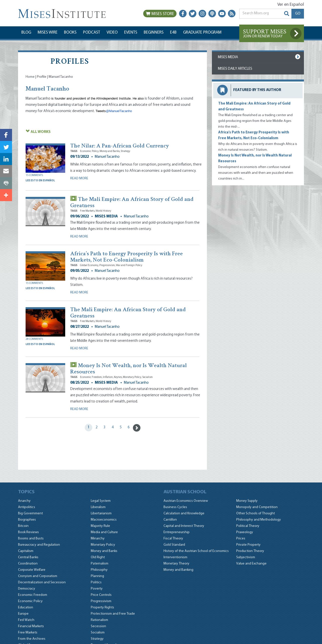Open Austrian Economics Overview link
322x644 pixels.
[186, 501]
